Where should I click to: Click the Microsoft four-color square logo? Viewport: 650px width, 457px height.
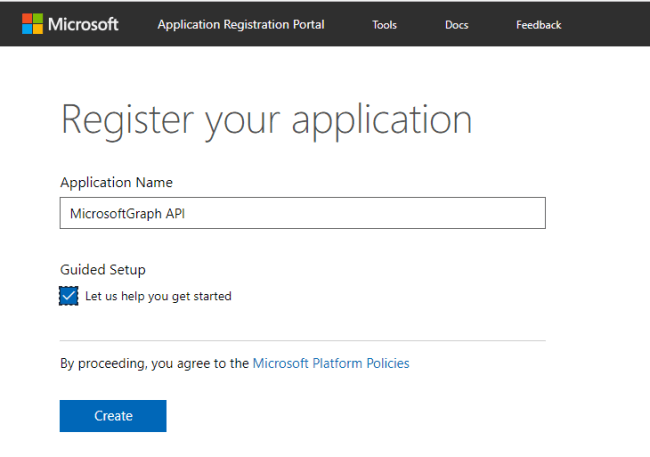point(32,24)
